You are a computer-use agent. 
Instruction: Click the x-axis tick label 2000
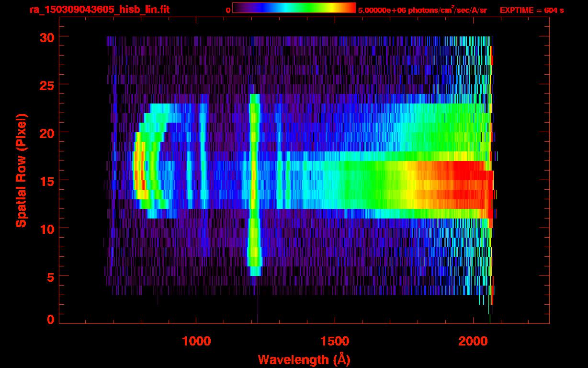(473, 341)
